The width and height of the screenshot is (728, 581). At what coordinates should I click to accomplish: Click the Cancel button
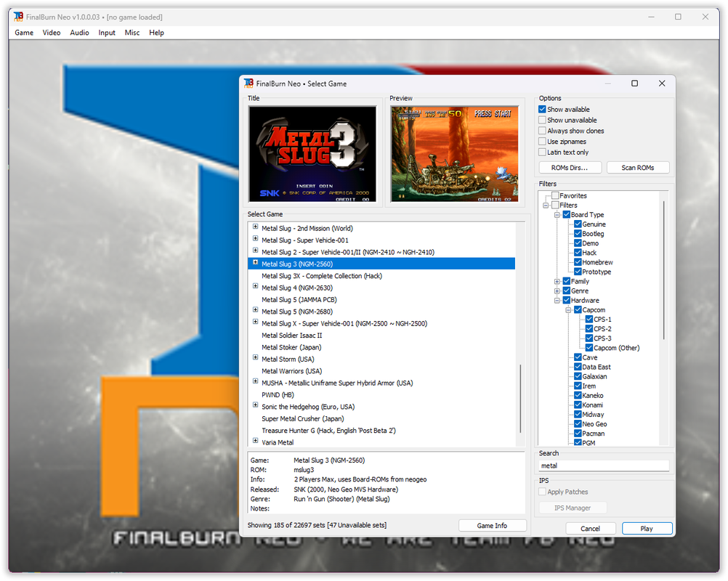click(x=591, y=529)
